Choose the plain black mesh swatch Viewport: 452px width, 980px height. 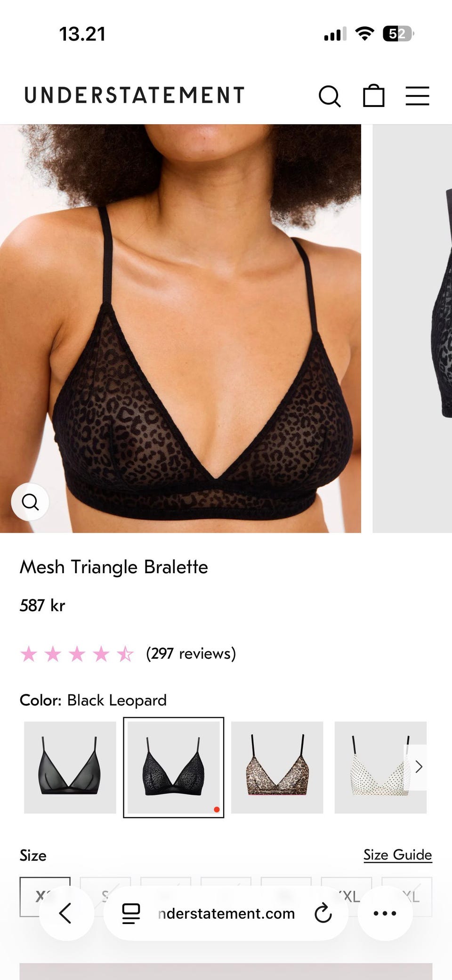click(70, 768)
